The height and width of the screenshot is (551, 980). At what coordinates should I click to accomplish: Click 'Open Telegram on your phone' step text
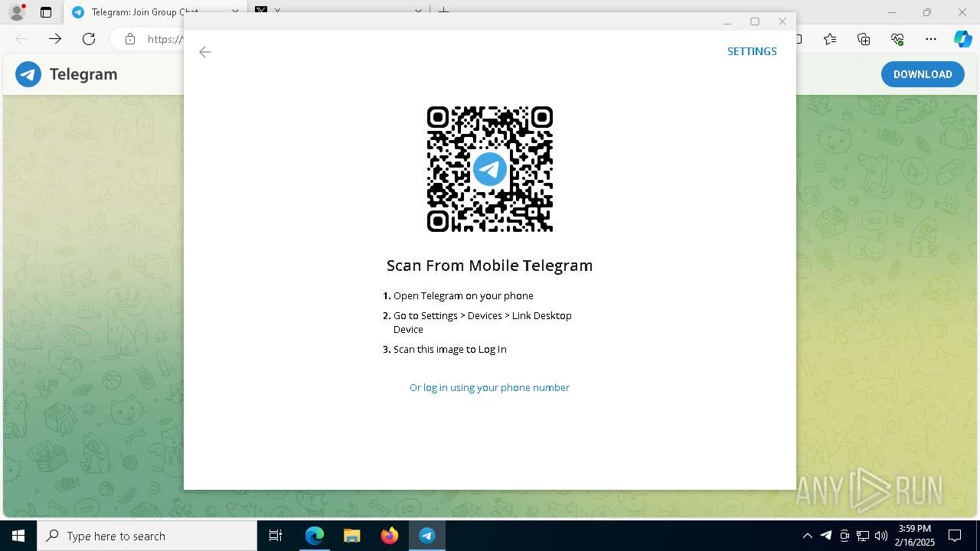tap(463, 295)
